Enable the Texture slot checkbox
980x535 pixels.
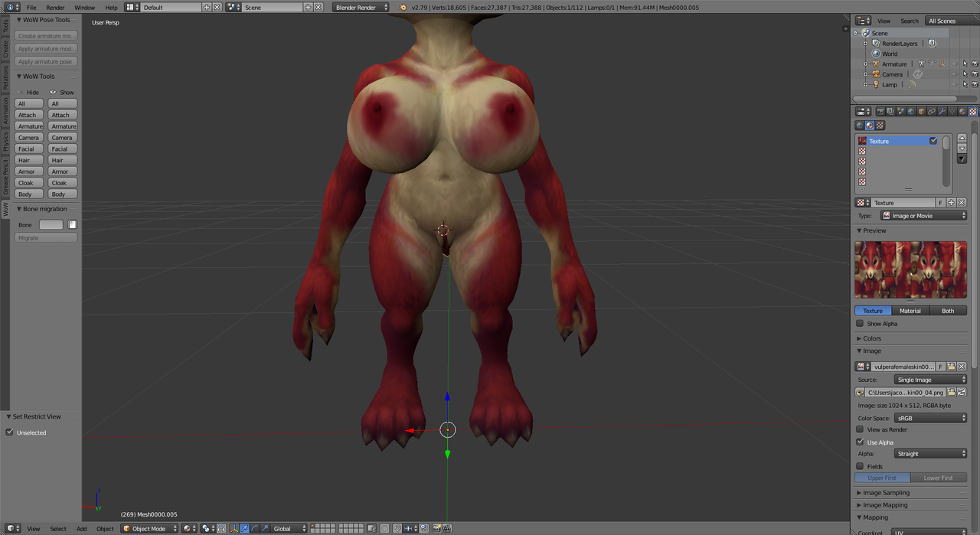pyautogui.click(x=933, y=141)
